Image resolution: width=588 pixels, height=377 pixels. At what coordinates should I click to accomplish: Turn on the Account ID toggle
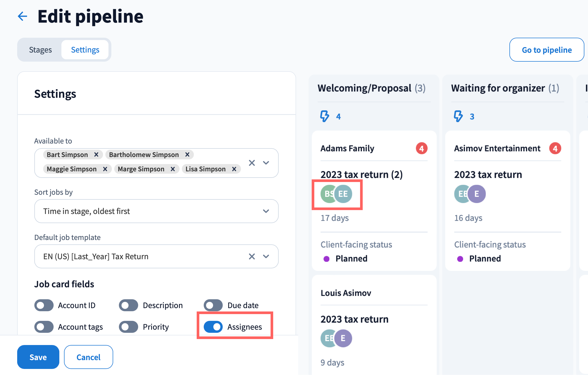click(44, 305)
